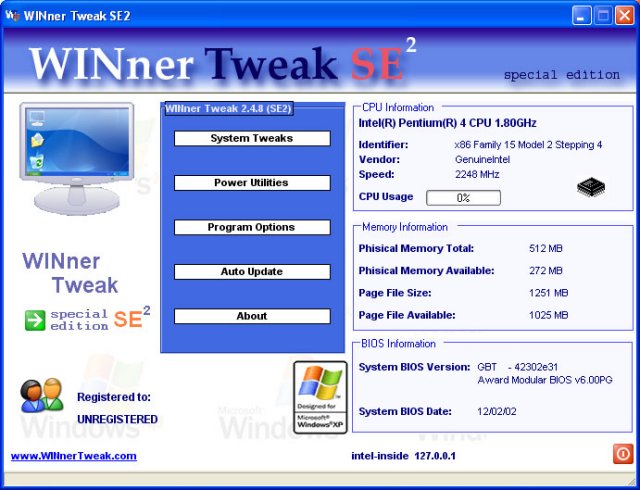Open Program Options
The height and width of the screenshot is (490, 640).
tap(252, 227)
